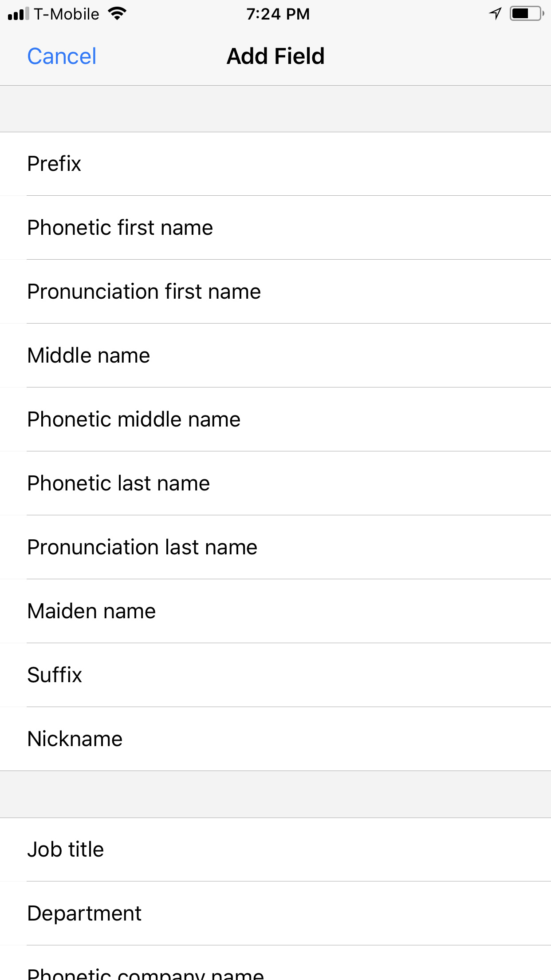This screenshot has width=551, height=980.
Task: Tap the Wi-Fi status icon
Action: coord(118,14)
